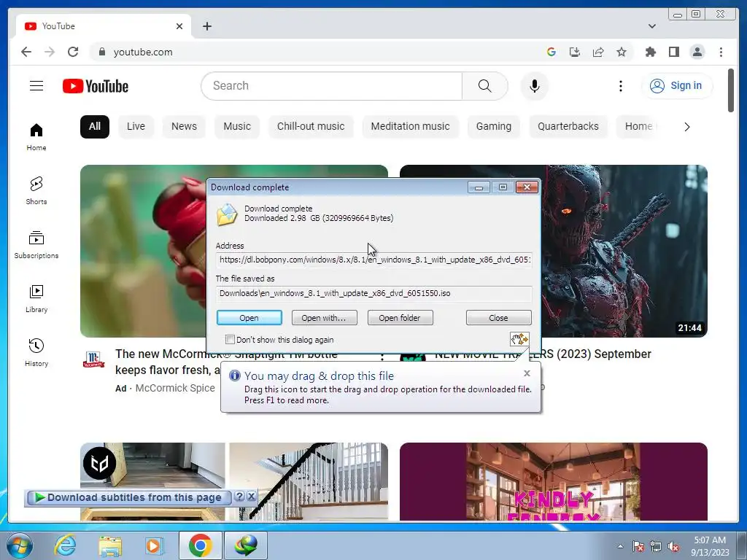Switch to Internet Download Manager taskbar icon
This screenshot has height=560, width=747.
point(246,545)
